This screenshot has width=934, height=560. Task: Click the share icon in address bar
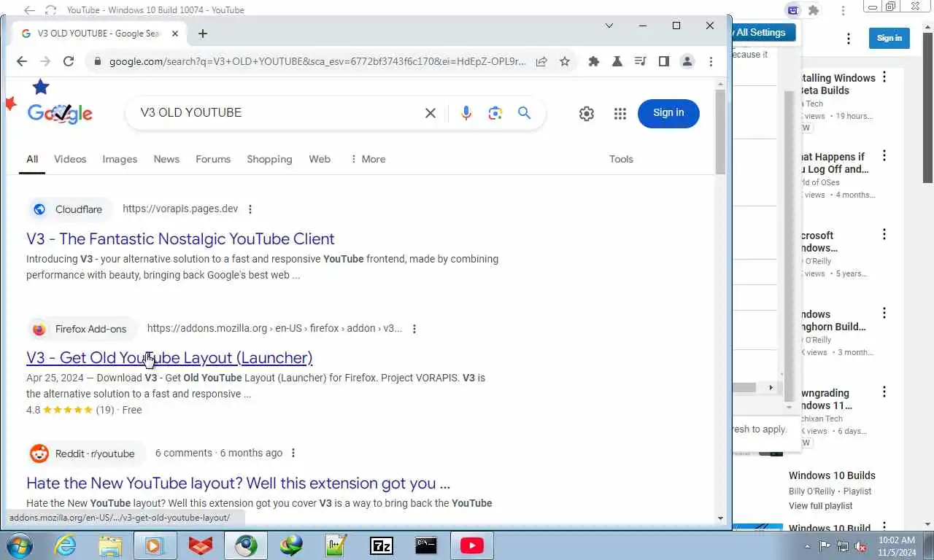pos(541,62)
